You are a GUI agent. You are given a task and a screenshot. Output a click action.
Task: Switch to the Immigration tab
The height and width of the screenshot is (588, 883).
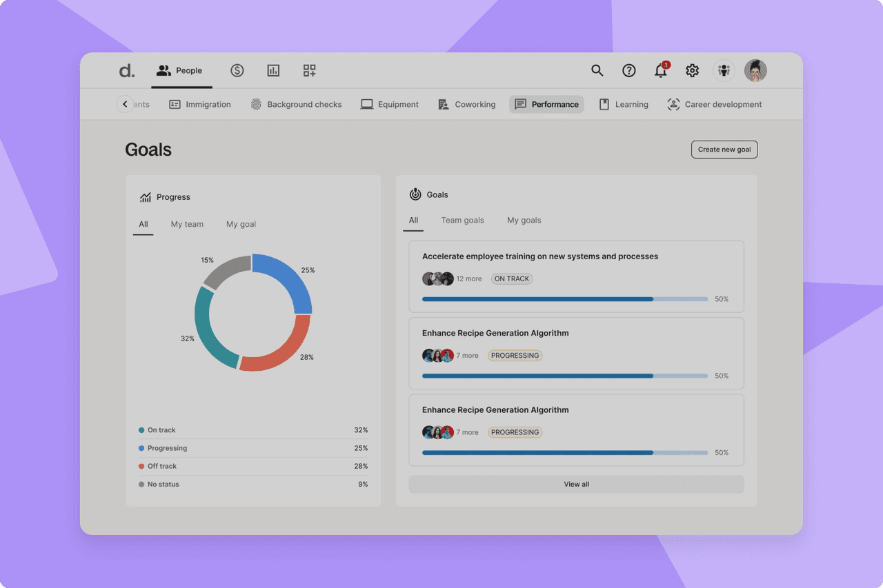[200, 104]
